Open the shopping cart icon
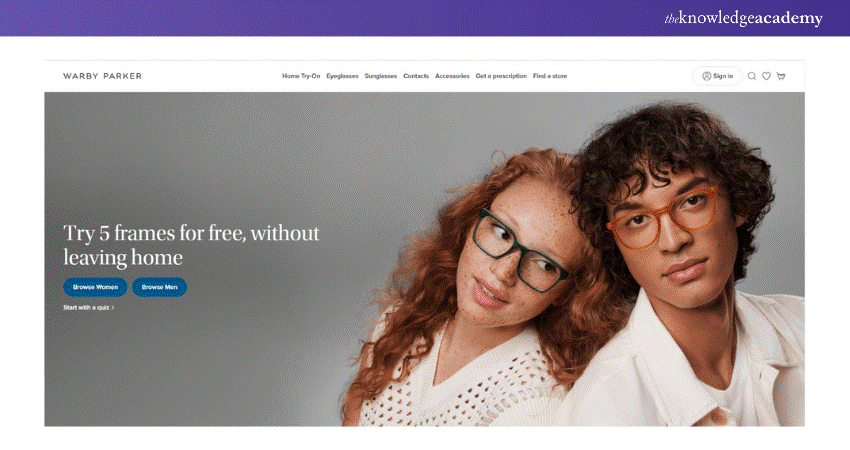850x450 pixels. 781,76
